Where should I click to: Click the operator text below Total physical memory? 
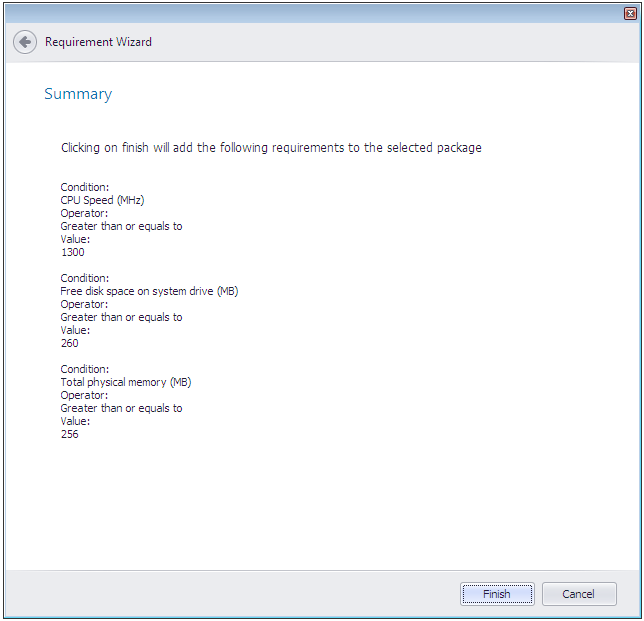point(121,408)
